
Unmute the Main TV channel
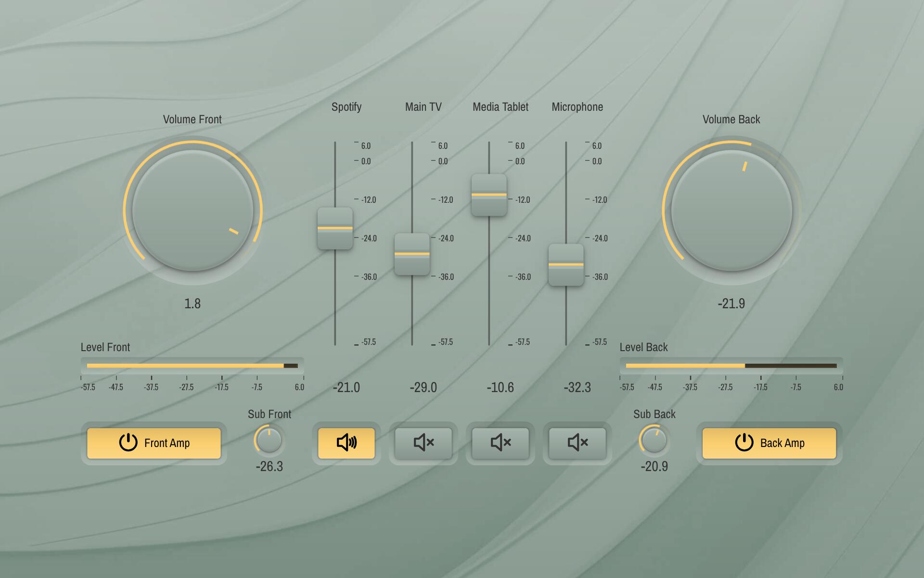click(423, 443)
